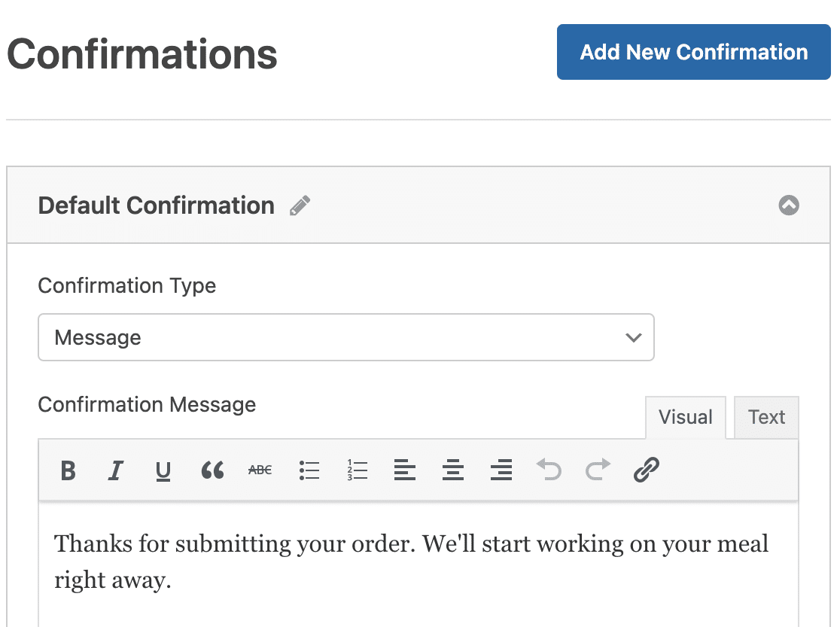Insert a numbered list
840x627 pixels.
coord(358,470)
